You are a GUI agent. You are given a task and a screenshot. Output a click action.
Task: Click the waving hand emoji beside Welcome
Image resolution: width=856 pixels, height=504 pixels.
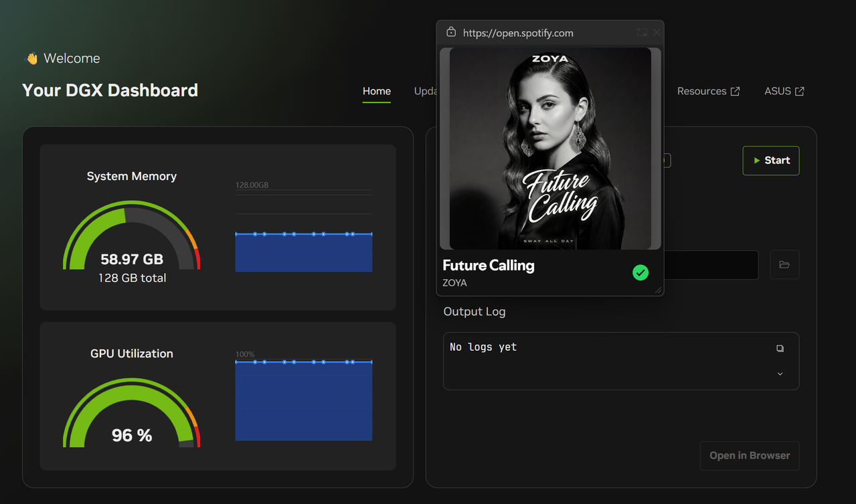click(x=31, y=58)
